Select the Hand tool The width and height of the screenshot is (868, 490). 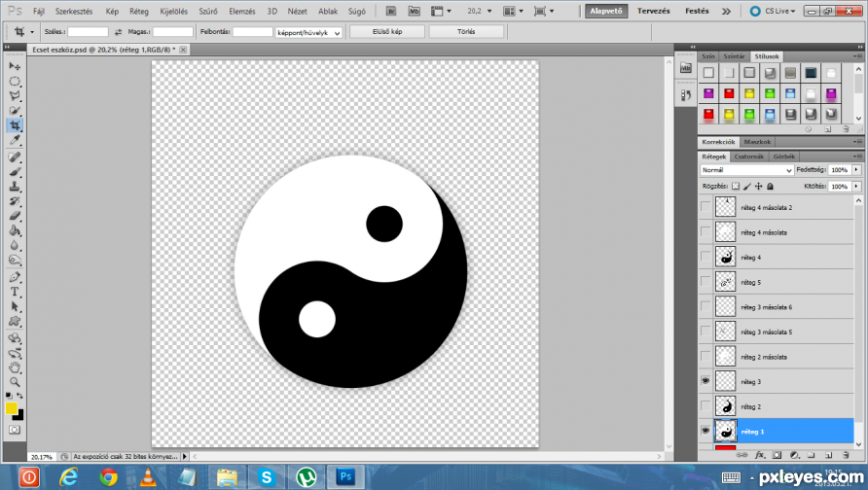(x=15, y=367)
